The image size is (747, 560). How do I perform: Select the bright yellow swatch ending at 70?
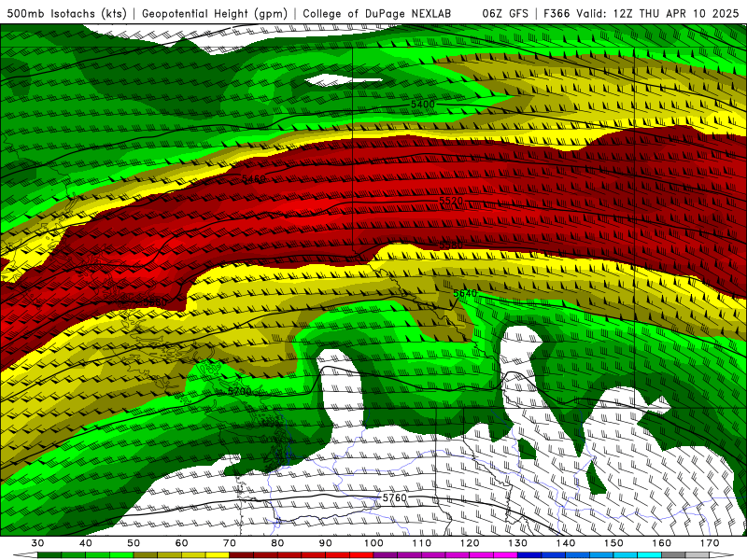point(218,555)
